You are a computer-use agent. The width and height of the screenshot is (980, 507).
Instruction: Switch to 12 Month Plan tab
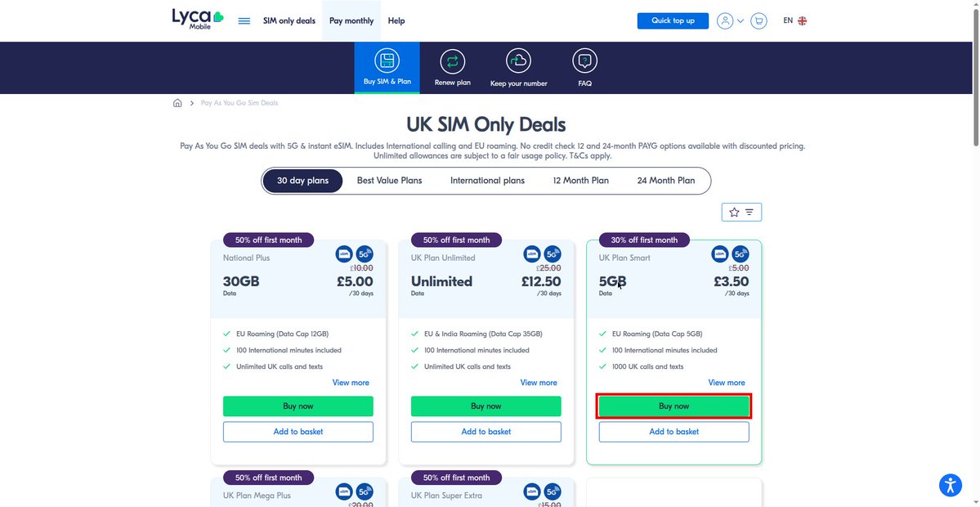580,181
